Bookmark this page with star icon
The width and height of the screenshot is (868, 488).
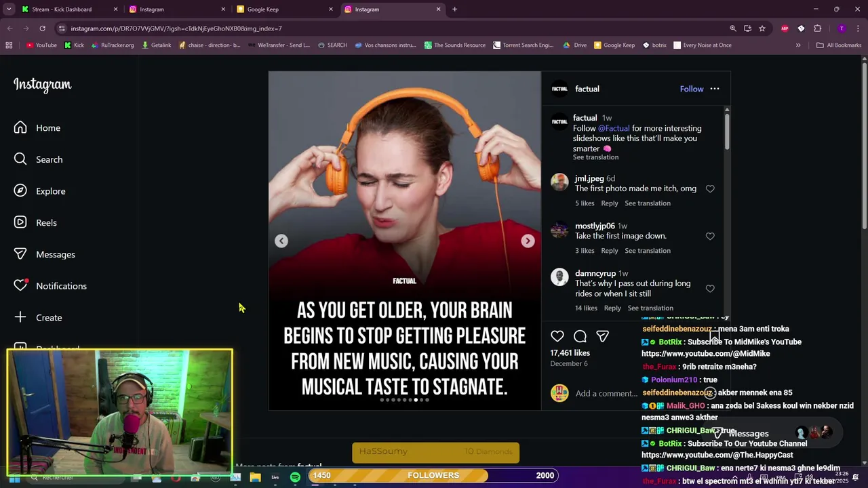click(x=762, y=28)
